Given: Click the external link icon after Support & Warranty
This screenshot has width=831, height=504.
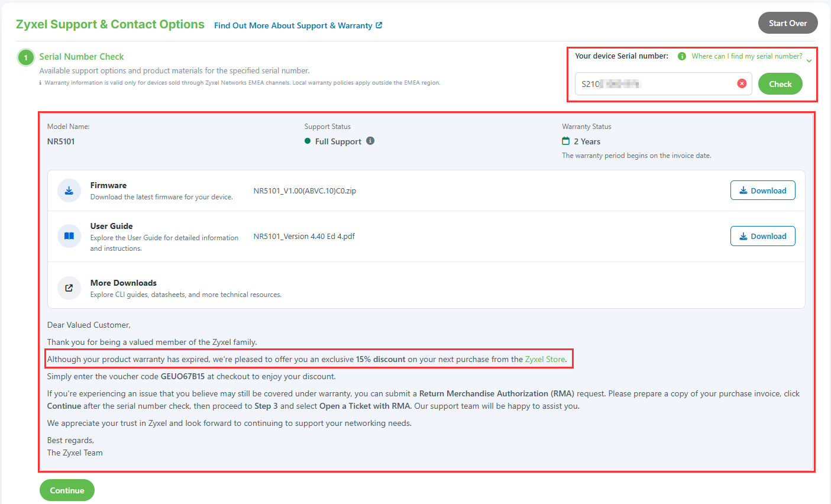Looking at the screenshot, I should [x=379, y=25].
